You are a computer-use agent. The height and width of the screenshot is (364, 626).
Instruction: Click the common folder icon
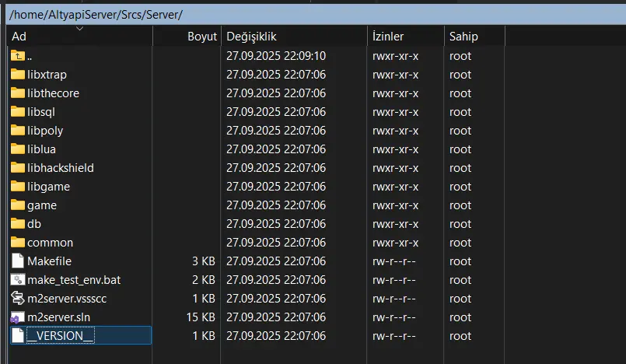coord(18,243)
